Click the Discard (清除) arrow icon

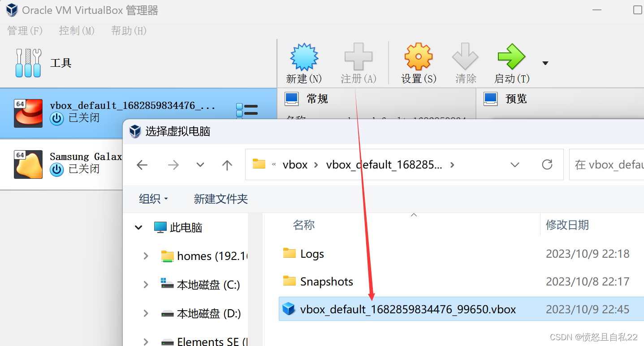coord(465,57)
